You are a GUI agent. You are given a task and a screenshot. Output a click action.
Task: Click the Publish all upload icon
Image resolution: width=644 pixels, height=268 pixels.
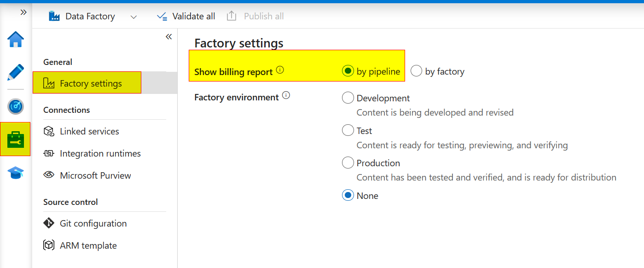[x=232, y=16]
